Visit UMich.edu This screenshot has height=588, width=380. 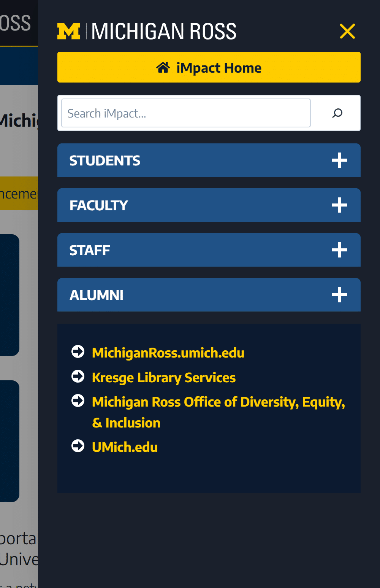[125, 447]
